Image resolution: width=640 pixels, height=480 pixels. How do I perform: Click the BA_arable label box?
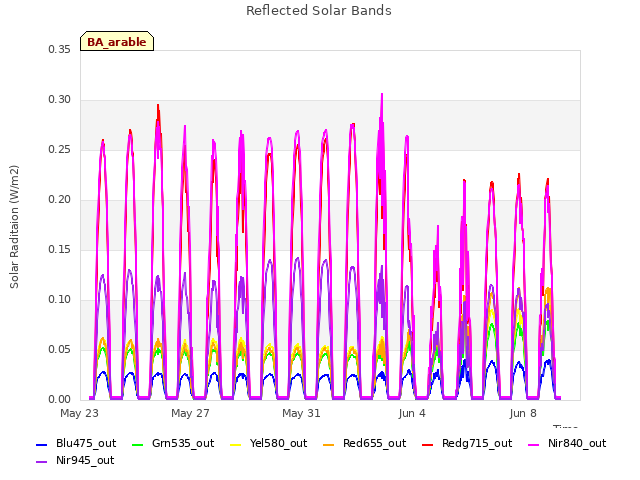pyautogui.click(x=117, y=41)
